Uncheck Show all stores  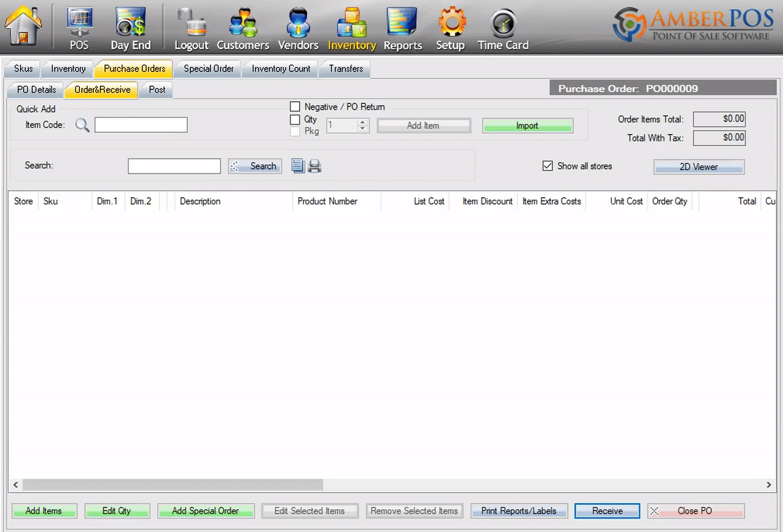coord(548,166)
